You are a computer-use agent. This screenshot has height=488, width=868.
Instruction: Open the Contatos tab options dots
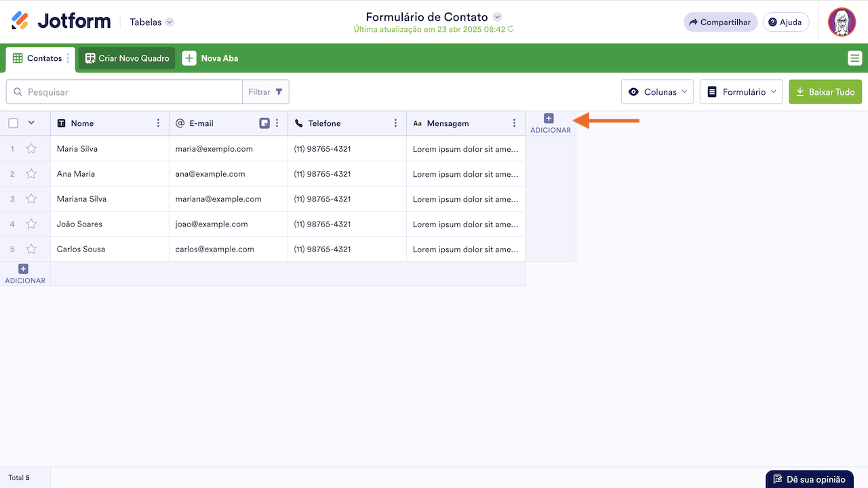tap(68, 58)
